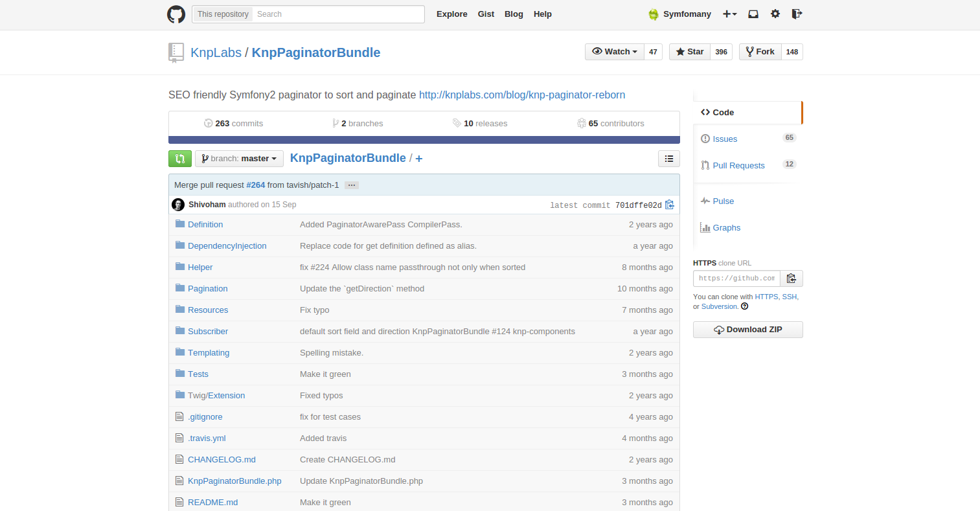Open Shivoham's avatar
Image resolution: width=980 pixels, height=511 pixels.
(178, 205)
